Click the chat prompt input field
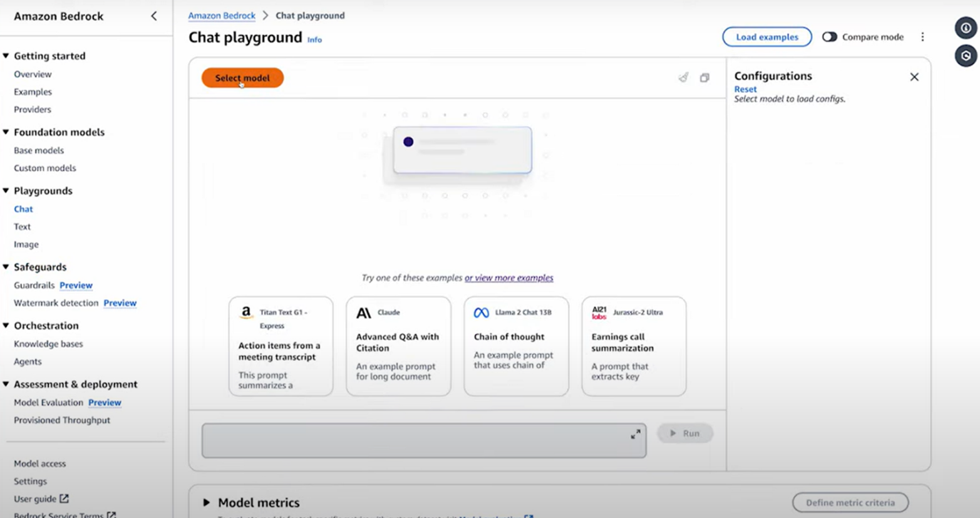The image size is (980, 518). coord(424,440)
